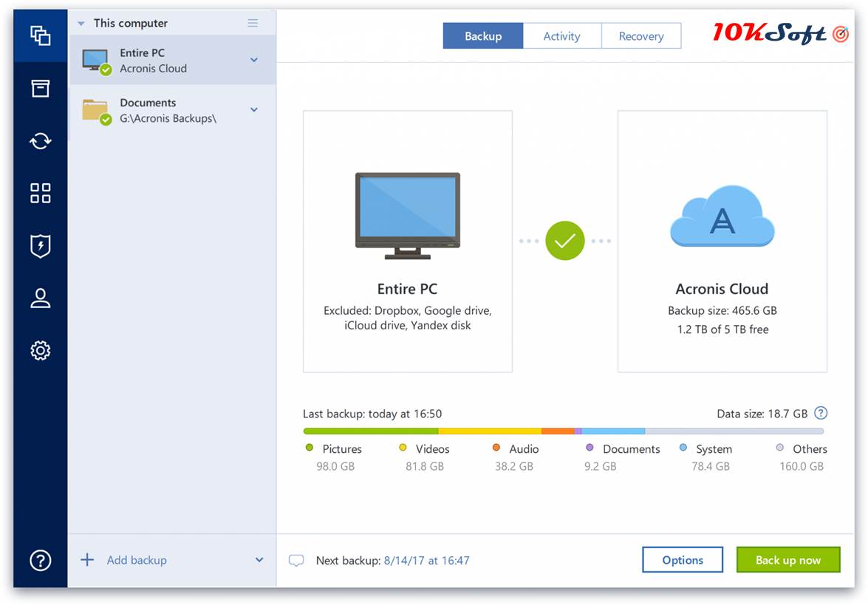Screen dimensions: 868x605
Task: Open the Tools grid sidebar icon
Action: pos(41,194)
